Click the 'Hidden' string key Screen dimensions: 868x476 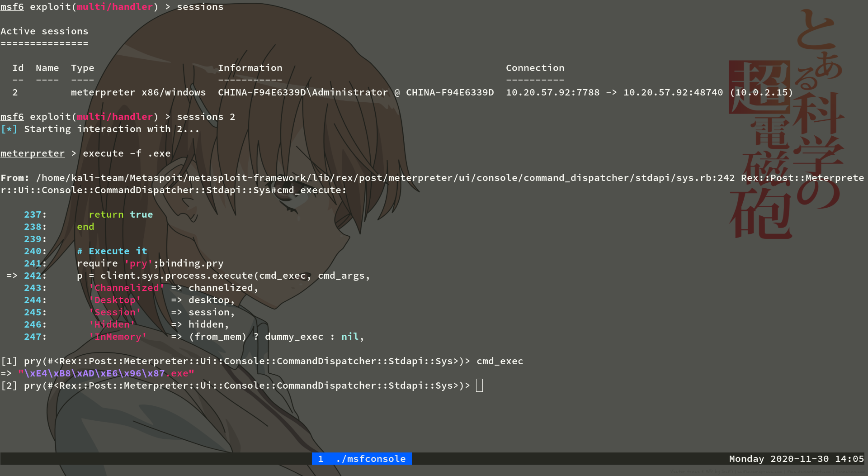[x=112, y=324]
